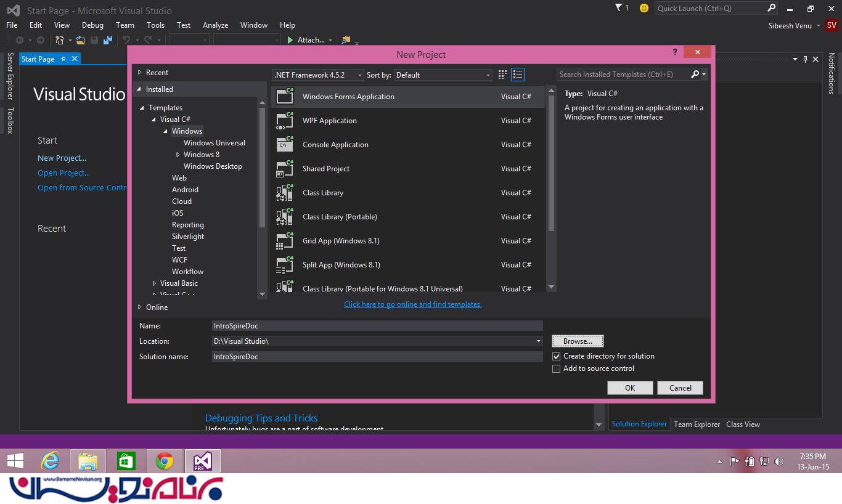842x504 pixels.
Task: Uncheck Create directory for solution
Action: [x=557, y=356]
